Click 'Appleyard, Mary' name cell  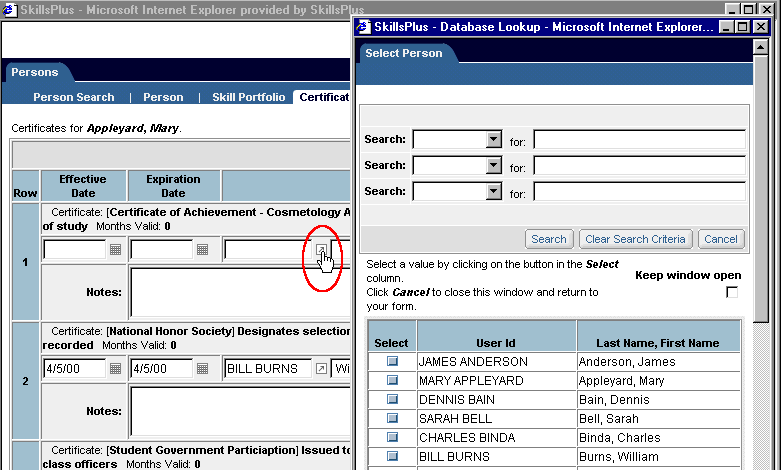pyautogui.click(x=658, y=380)
